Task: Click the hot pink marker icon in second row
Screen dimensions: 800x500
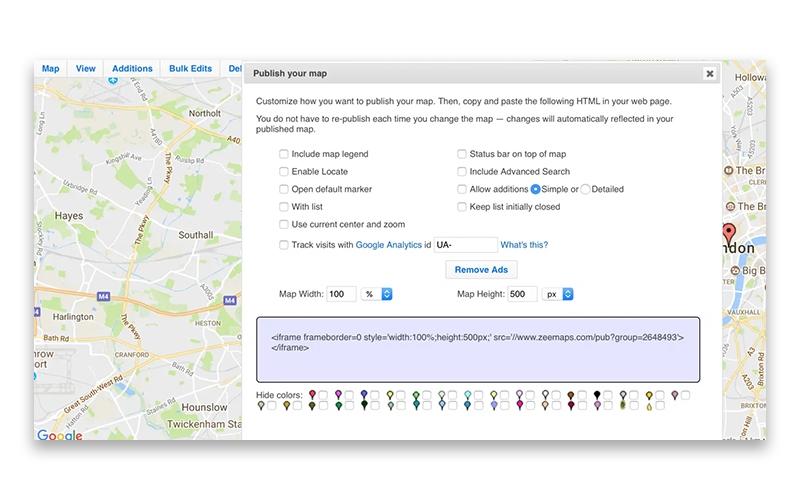Action: [x=519, y=405]
